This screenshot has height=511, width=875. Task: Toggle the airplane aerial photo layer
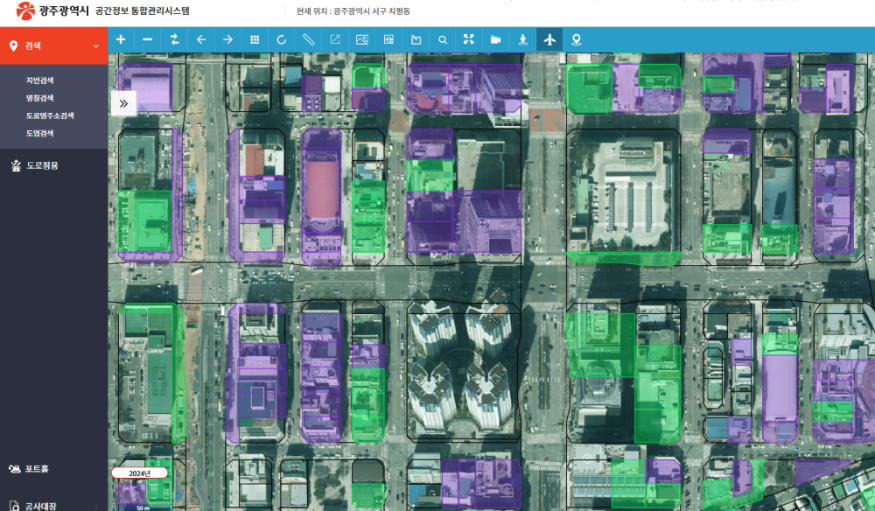click(549, 39)
